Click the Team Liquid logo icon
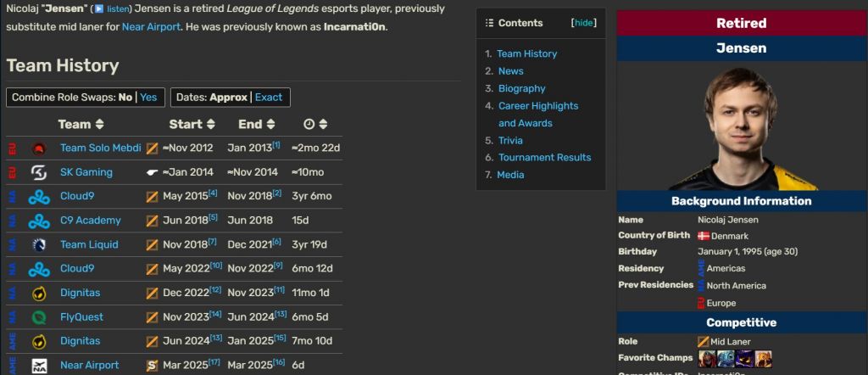 coord(38,244)
